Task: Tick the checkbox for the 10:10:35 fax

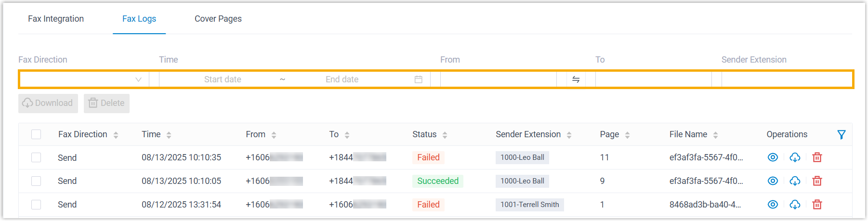Action: pos(36,157)
